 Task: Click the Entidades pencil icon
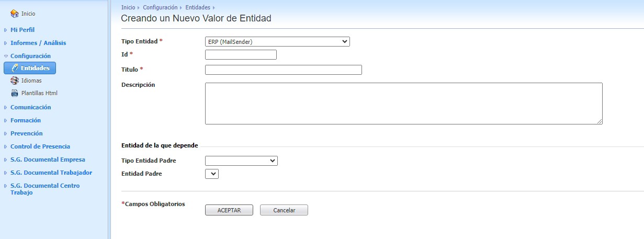(15, 68)
